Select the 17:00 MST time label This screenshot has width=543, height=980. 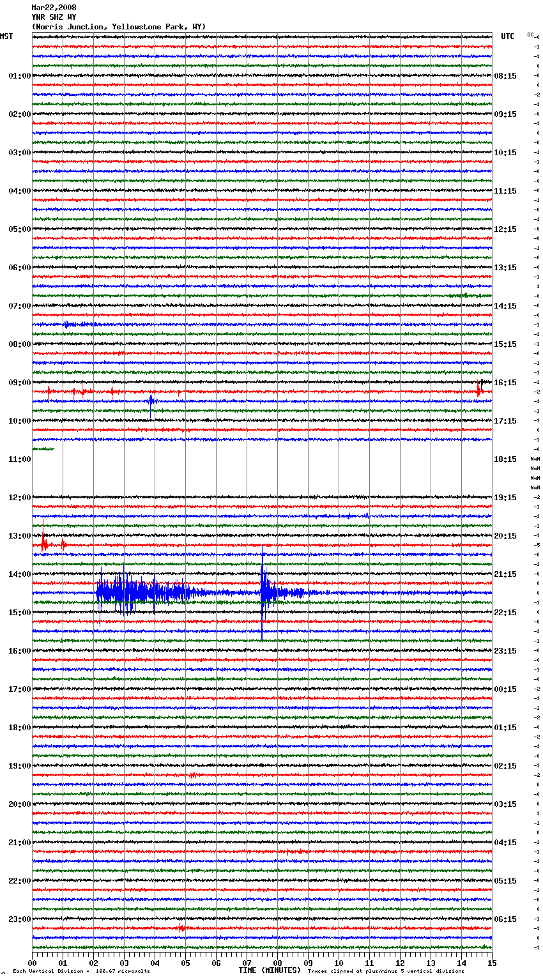20,689
